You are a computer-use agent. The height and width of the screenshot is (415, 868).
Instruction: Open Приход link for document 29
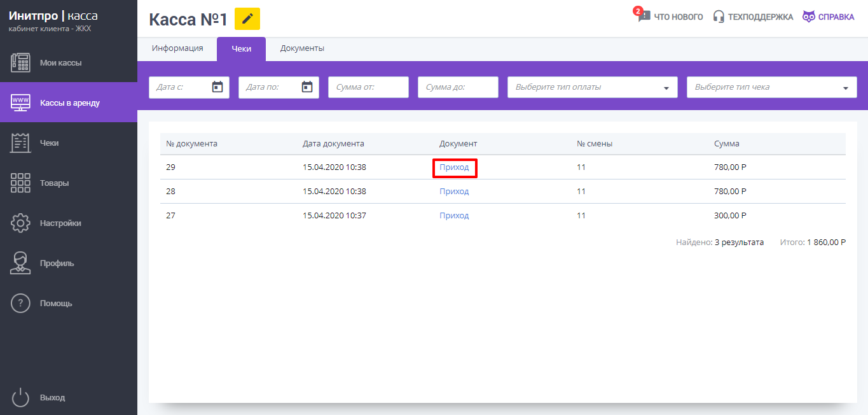[x=454, y=167]
